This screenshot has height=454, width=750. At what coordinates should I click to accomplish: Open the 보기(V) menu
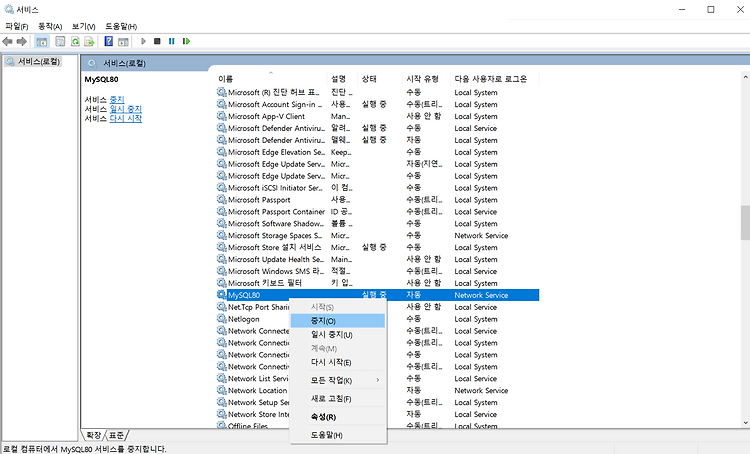point(84,26)
